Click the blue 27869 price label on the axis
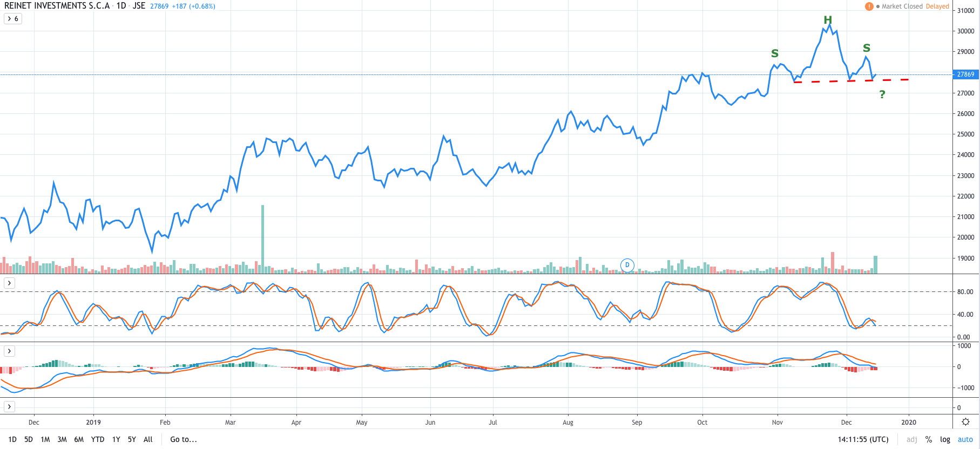Screen dimensions: 980x449 965,74
